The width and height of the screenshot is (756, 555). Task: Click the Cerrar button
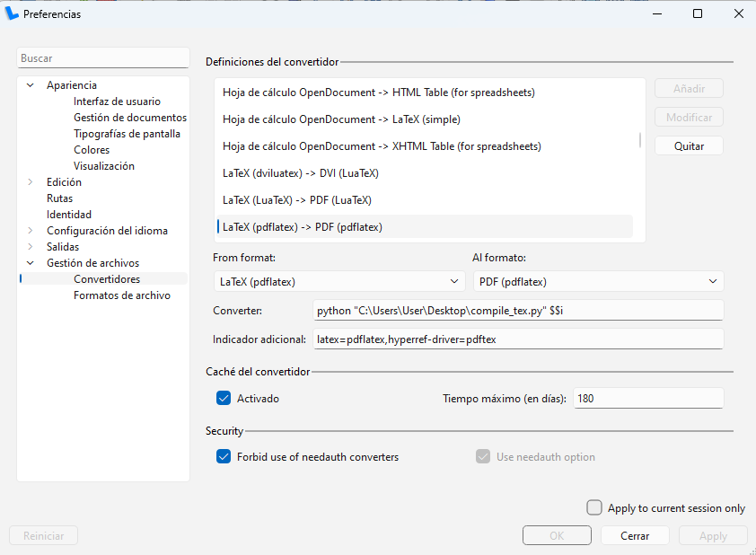pos(635,536)
